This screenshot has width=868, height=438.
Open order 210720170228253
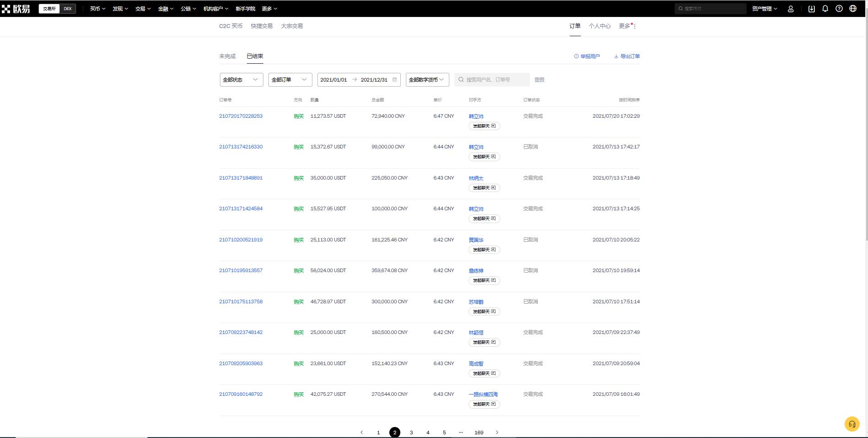(x=241, y=116)
